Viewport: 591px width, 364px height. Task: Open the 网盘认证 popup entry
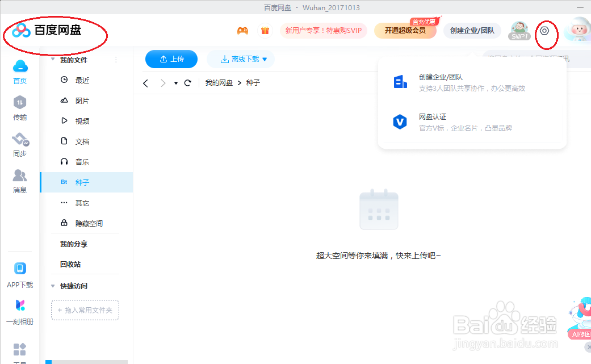[472, 122]
